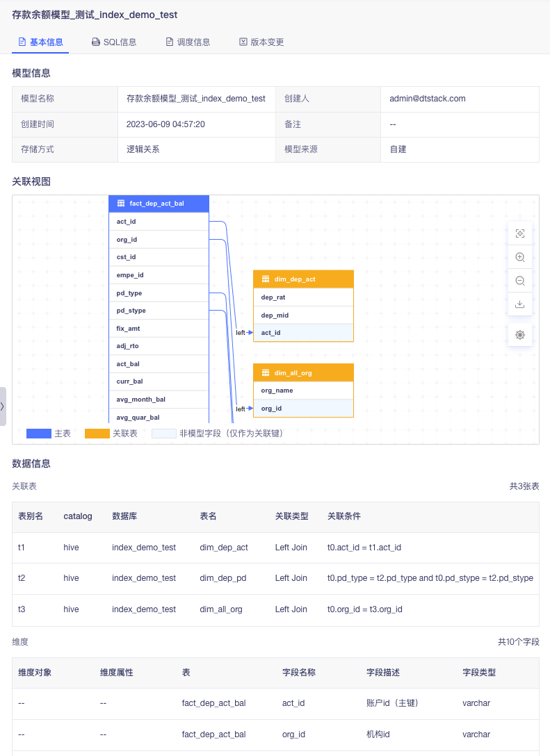Click the org_name field in dim_all_org
The width and height of the screenshot is (550, 756).
coord(303,391)
